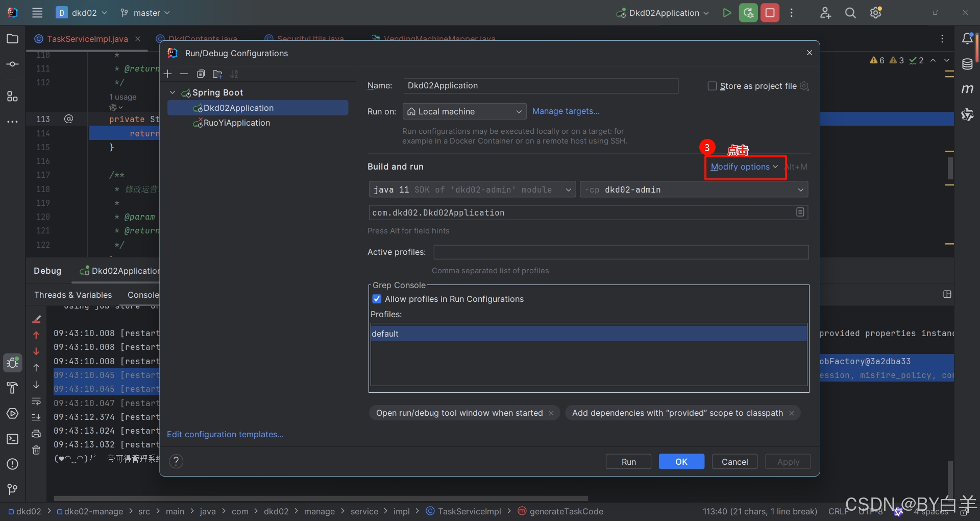Select the default profile row
Screen dimensions: 980x521
pyautogui.click(x=589, y=334)
